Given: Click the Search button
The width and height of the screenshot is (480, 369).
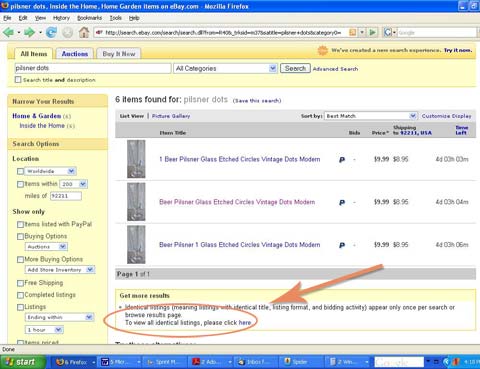Looking at the screenshot, I should (x=295, y=68).
